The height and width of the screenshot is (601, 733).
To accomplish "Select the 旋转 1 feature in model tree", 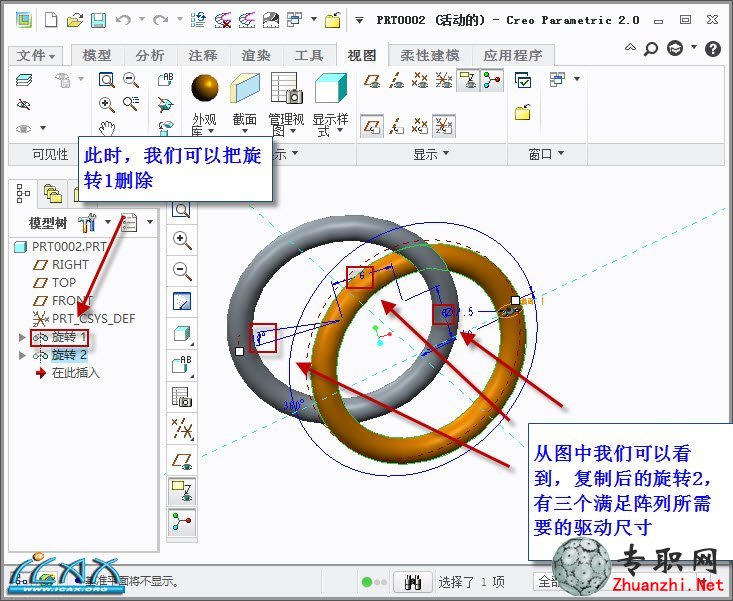I will click(x=59, y=337).
